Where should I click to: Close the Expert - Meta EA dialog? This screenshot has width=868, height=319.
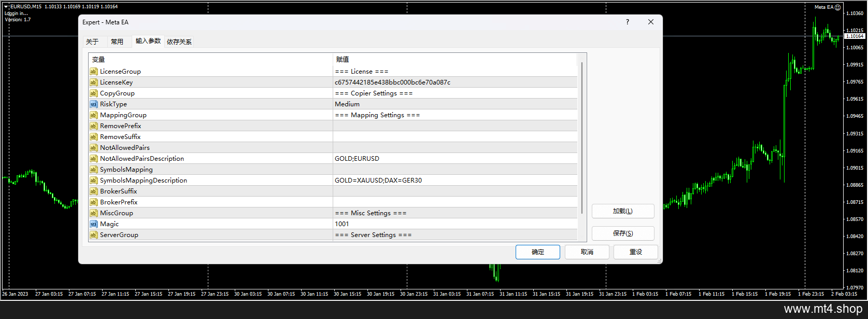point(651,22)
